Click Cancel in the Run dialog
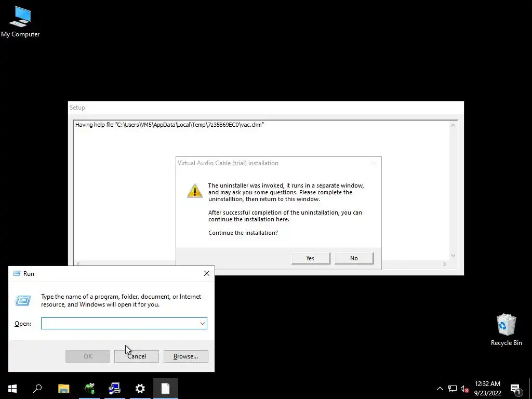This screenshot has width=532, height=399. click(x=137, y=356)
